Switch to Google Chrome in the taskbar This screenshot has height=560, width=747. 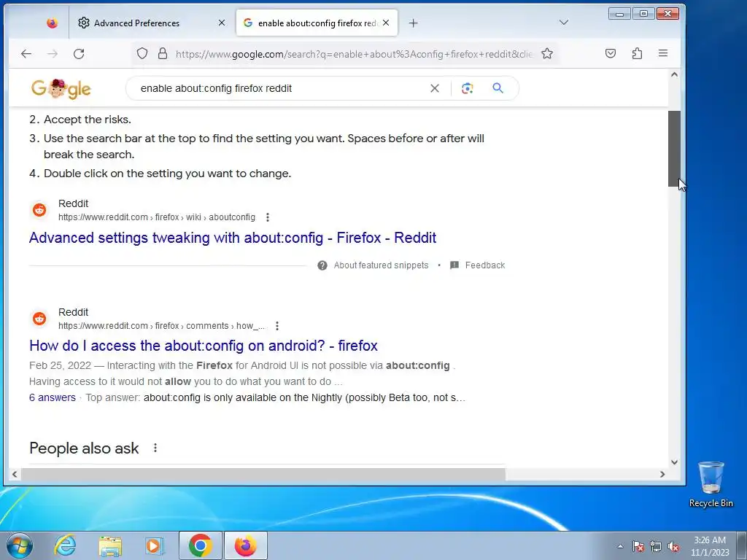[200, 545]
